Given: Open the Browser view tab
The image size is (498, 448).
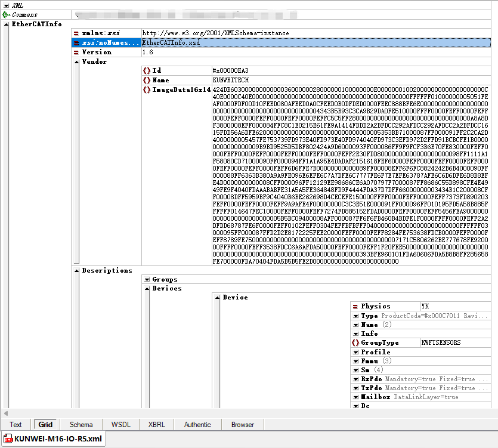Looking at the screenshot, I should click(243, 425).
